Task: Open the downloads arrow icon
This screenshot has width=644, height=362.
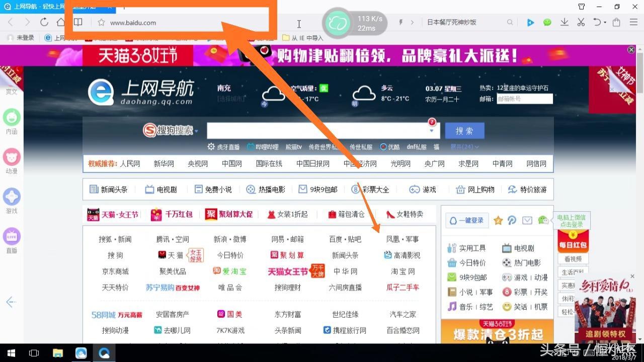Action: click(565, 22)
